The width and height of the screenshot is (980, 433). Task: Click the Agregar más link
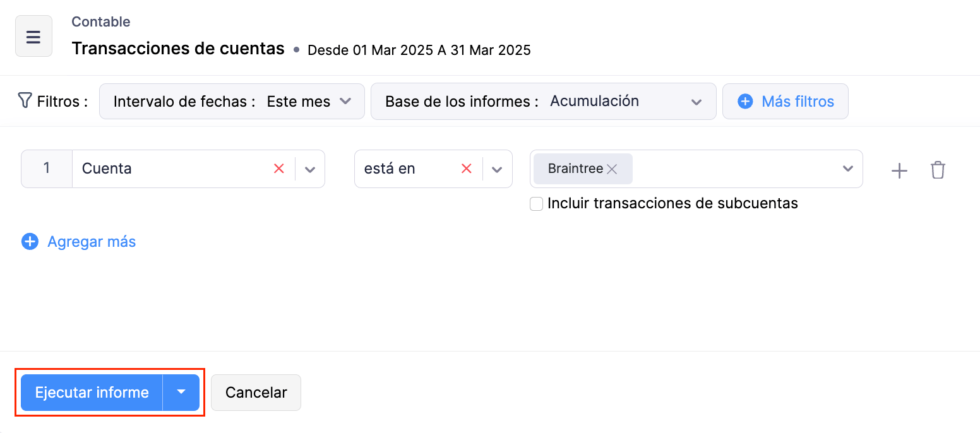(92, 241)
